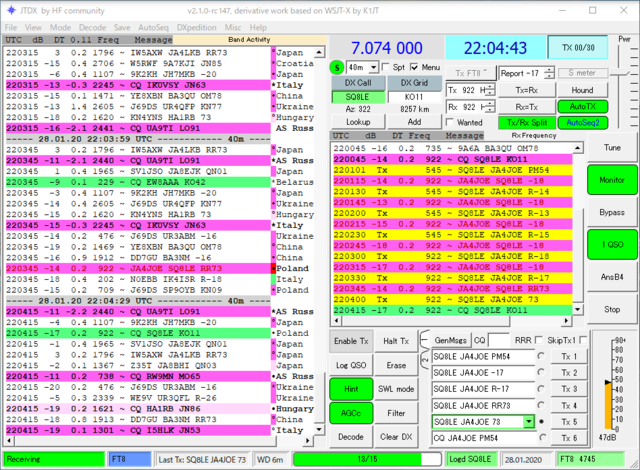640x470 pixels.
Task: Click the 13/15 progress bar
Action: tap(367, 459)
